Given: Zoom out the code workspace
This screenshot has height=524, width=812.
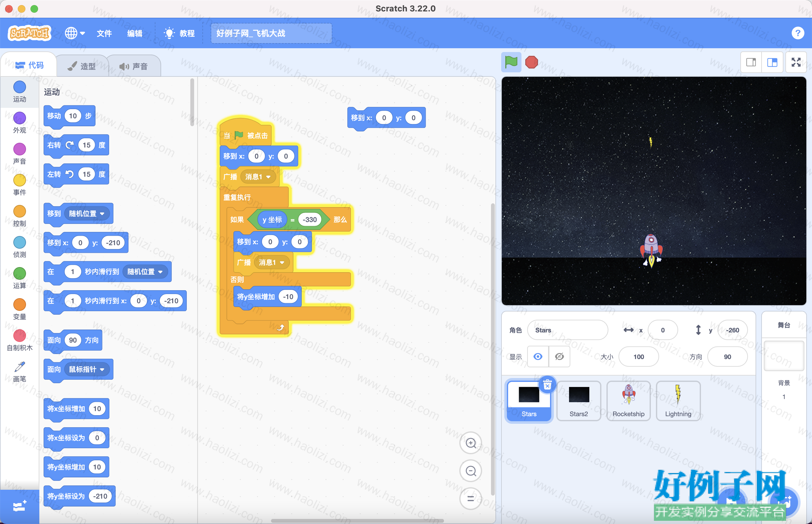Looking at the screenshot, I should [471, 471].
